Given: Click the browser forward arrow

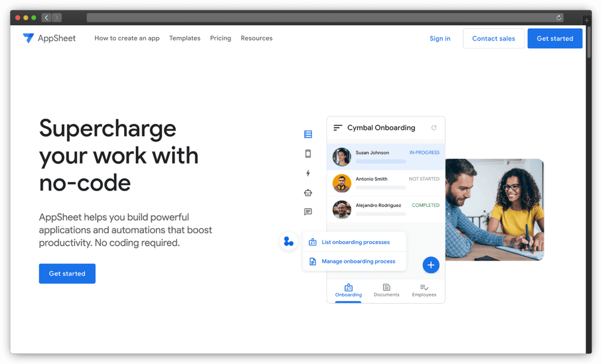Looking at the screenshot, I should [x=57, y=18].
